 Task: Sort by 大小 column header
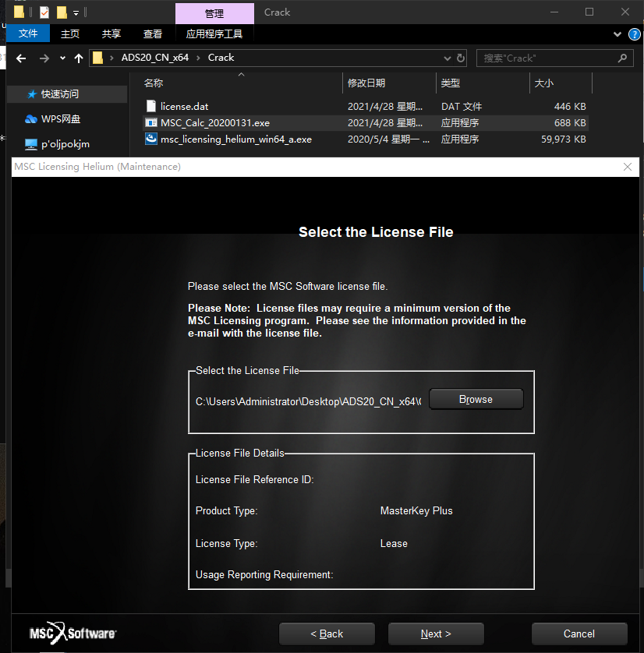[x=543, y=83]
